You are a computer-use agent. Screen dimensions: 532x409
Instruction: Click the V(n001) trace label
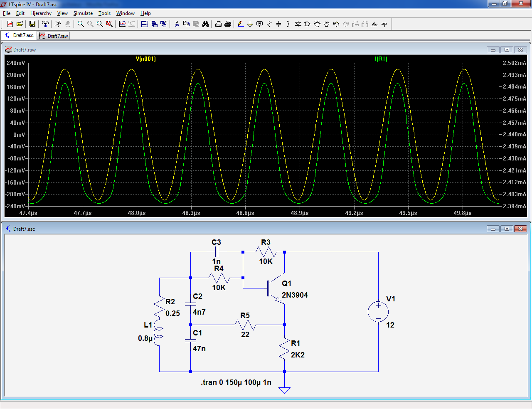click(x=145, y=59)
